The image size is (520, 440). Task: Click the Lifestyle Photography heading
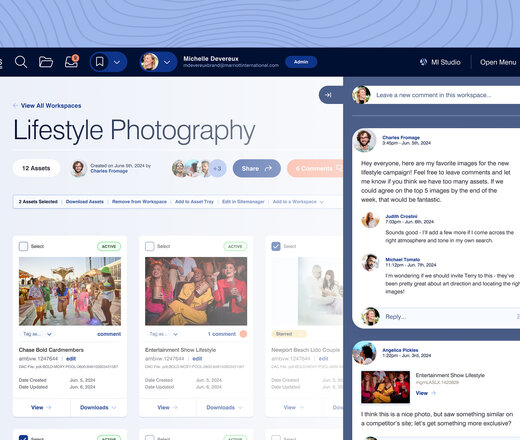tap(134, 130)
